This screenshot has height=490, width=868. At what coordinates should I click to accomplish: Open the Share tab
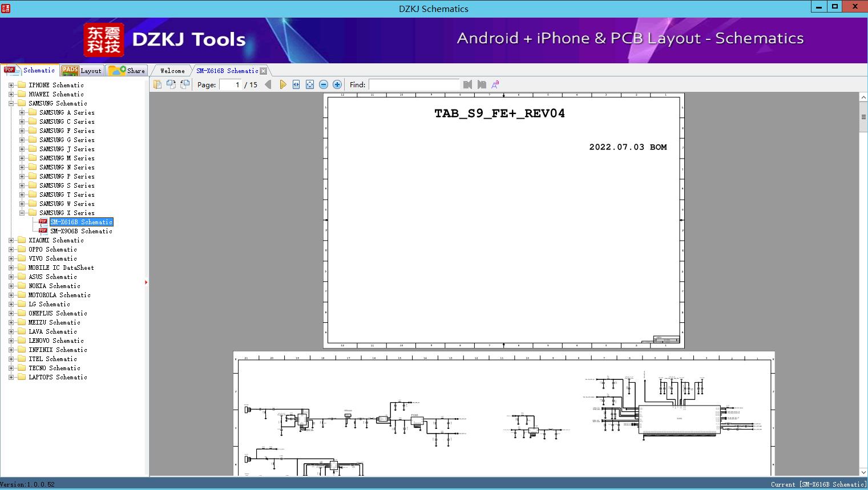coord(127,71)
